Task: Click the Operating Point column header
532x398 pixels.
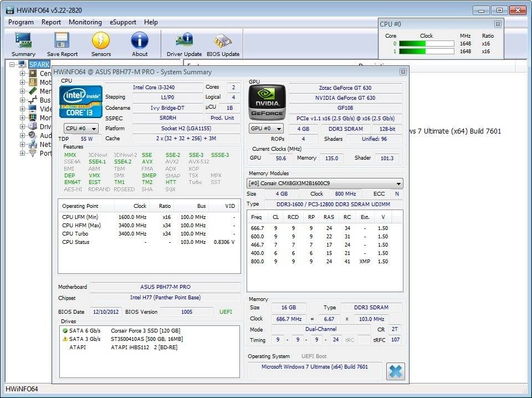Action: click(x=86, y=206)
